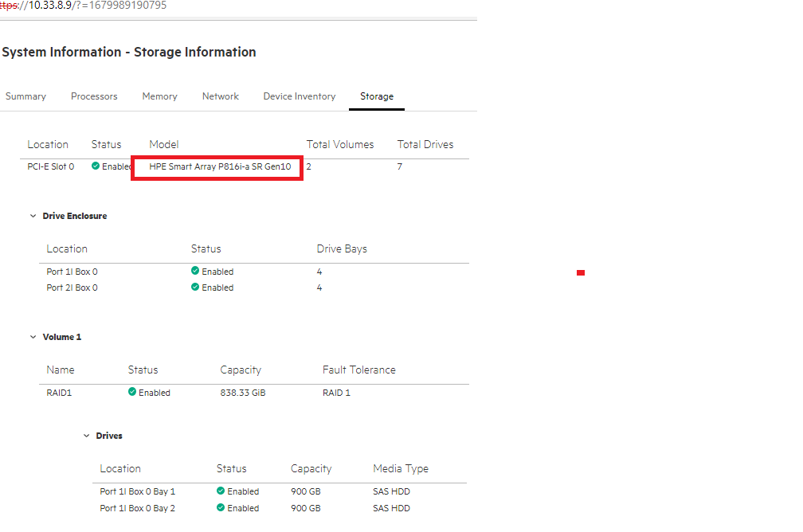Click the Enabled status icon for Port 2I Box 0
Image resolution: width=803 pixels, height=532 pixels.
194,288
